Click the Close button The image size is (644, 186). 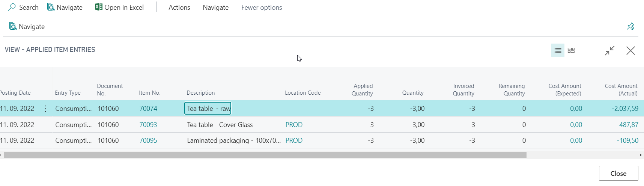click(x=618, y=173)
